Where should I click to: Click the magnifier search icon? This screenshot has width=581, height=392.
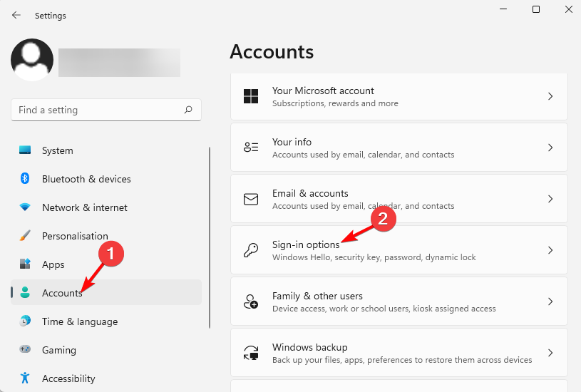[x=188, y=110]
